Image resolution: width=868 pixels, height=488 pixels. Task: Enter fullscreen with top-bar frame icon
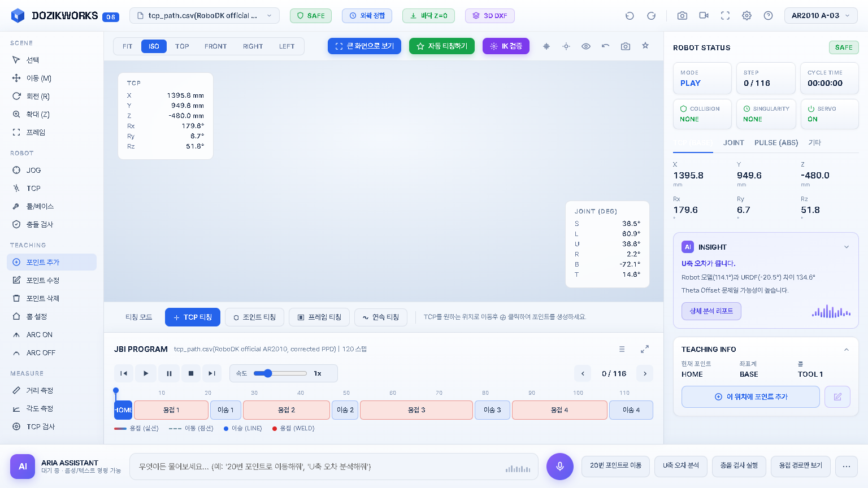click(725, 16)
